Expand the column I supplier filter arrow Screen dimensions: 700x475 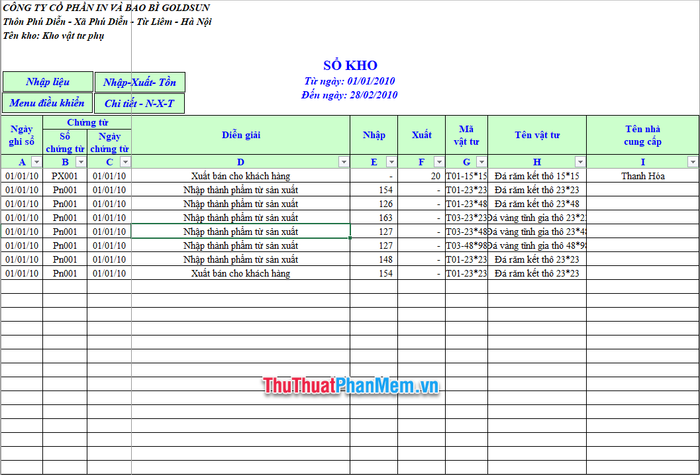[693, 162]
